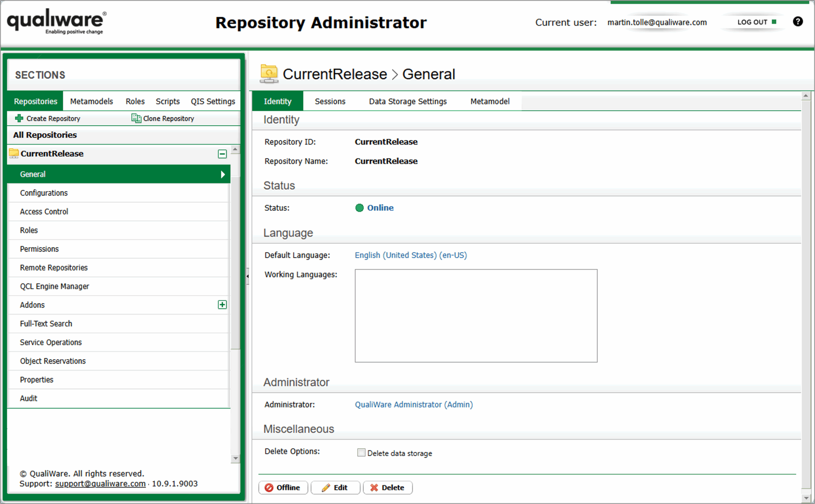This screenshot has height=504, width=815.
Task: Click Create Repository
Action: point(48,118)
